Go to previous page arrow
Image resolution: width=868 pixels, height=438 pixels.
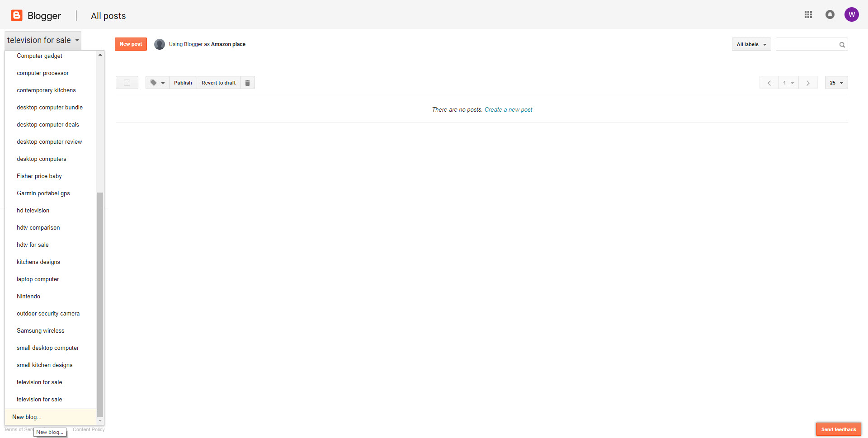769,83
